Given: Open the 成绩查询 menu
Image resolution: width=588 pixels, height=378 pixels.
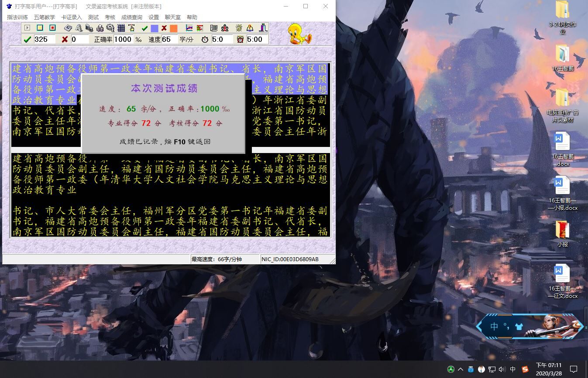Looking at the screenshot, I should (x=132, y=17).
